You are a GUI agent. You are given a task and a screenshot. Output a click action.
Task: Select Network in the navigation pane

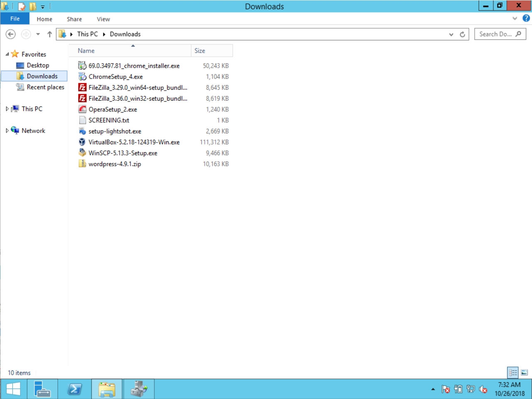click(x=33, y=131)
